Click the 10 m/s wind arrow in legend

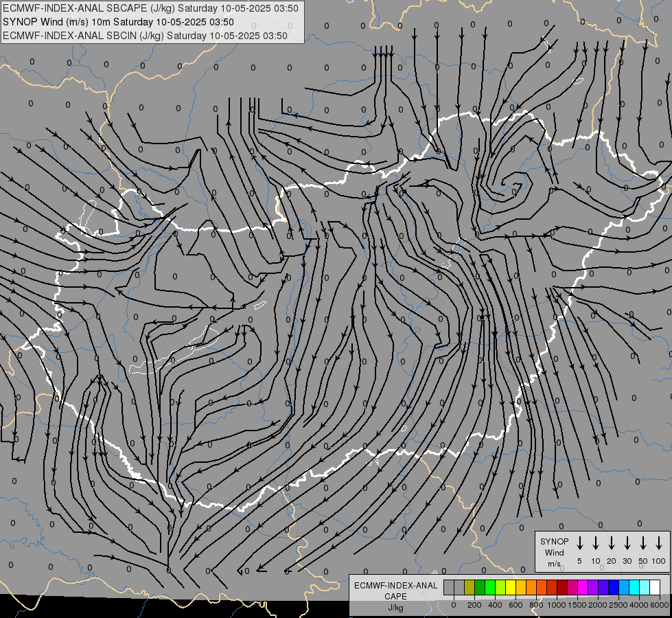tap(596, 543)
